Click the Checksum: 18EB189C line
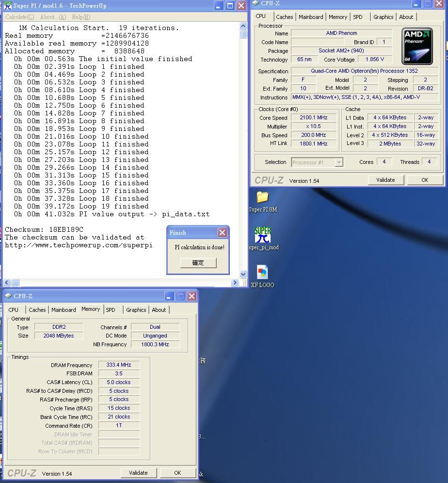The image size is (448, 483). (x=44, y=229)
